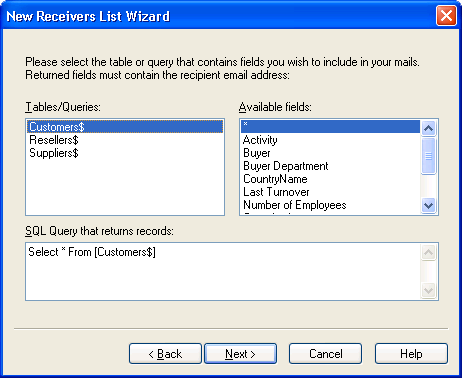462x378 pixels.
Task: Select the Suppliers$ table
Action: (125, 153)
